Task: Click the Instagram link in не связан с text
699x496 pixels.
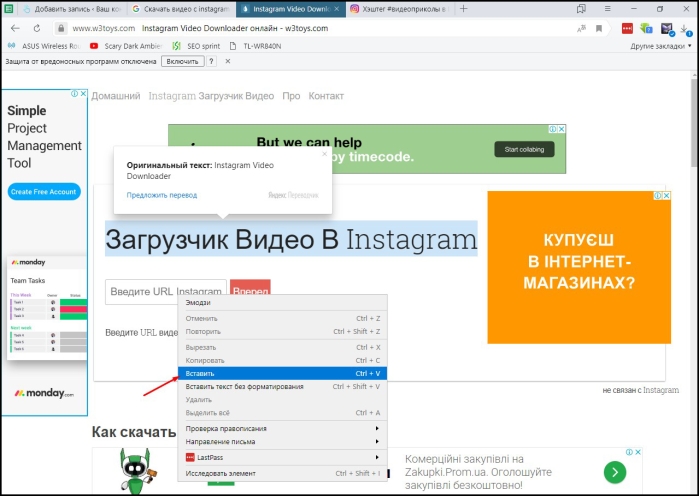Action: (661, 390)
